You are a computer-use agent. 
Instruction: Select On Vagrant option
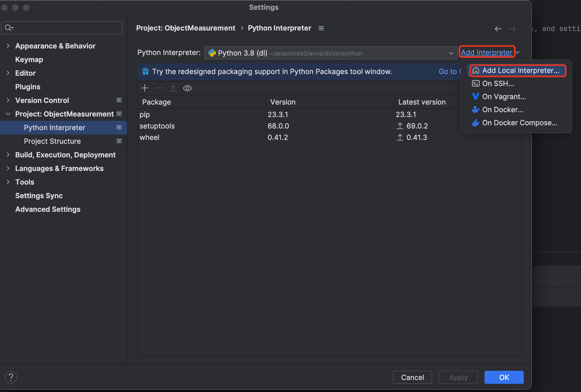coord(504,97)
